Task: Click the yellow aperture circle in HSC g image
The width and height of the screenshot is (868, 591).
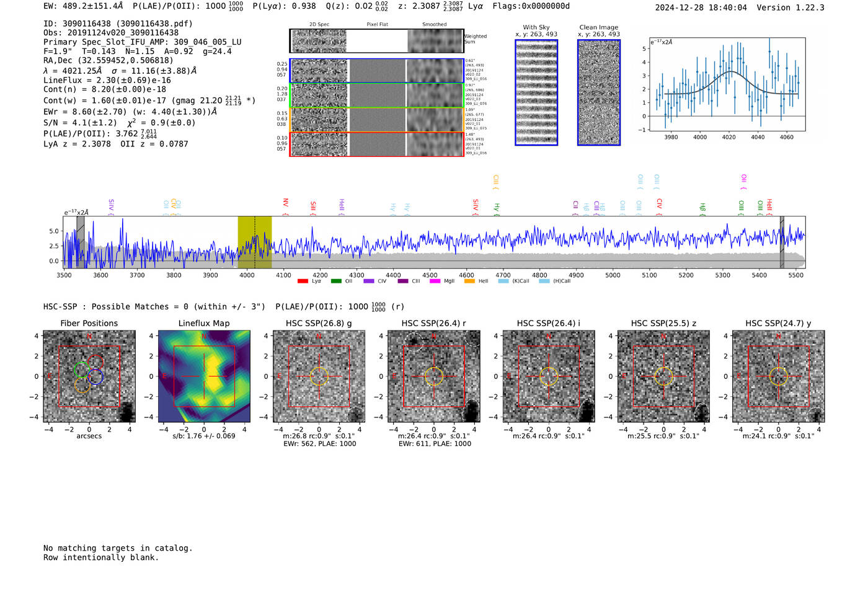Action: click(319, 376)
